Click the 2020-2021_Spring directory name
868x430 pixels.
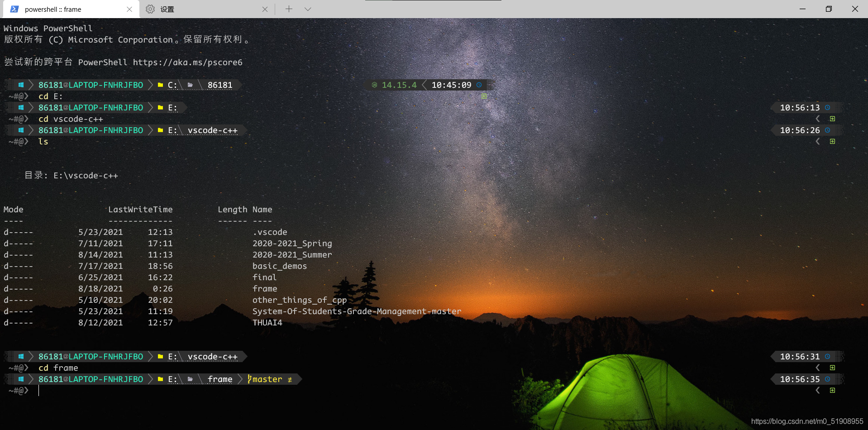click(x=292, y=244)
